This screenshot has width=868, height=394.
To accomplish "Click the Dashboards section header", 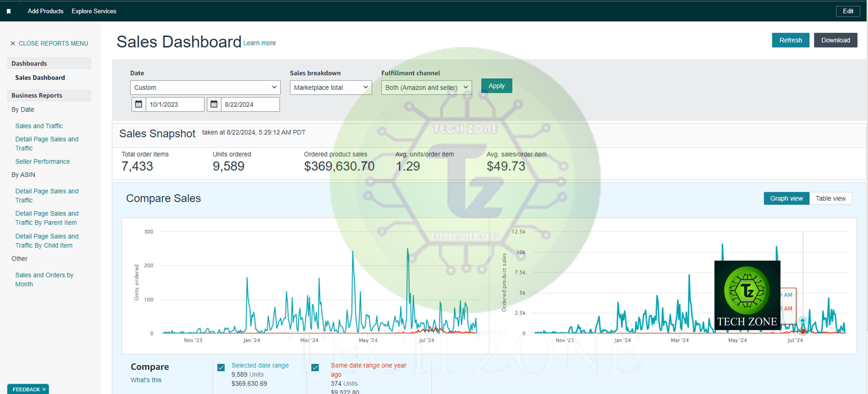I will (x=49, y=63).
